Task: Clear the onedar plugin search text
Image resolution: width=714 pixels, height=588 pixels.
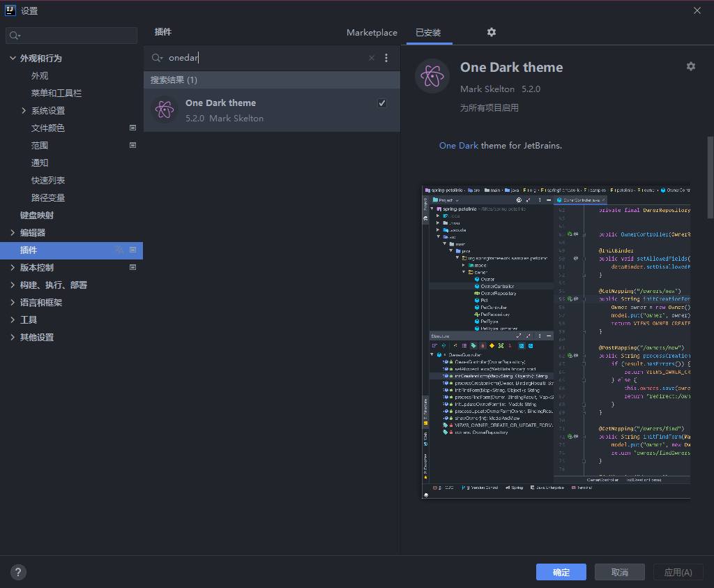Action: (372, 58)
